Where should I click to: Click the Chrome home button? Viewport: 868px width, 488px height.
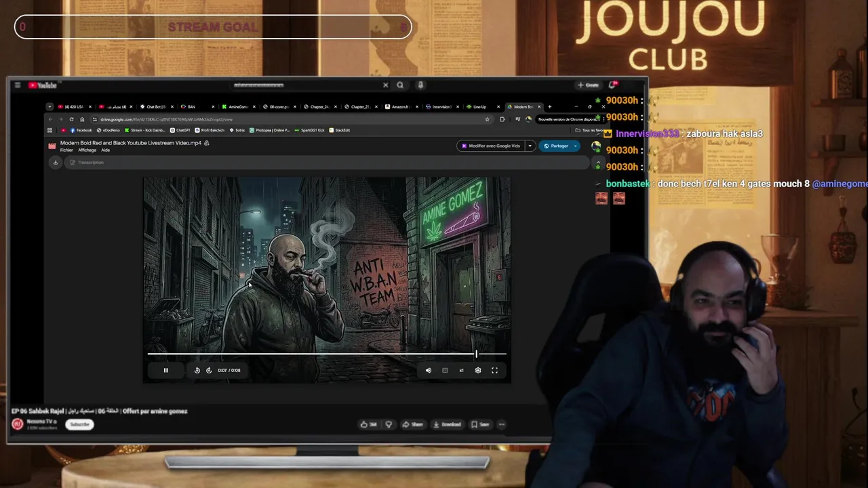[82, 119]
